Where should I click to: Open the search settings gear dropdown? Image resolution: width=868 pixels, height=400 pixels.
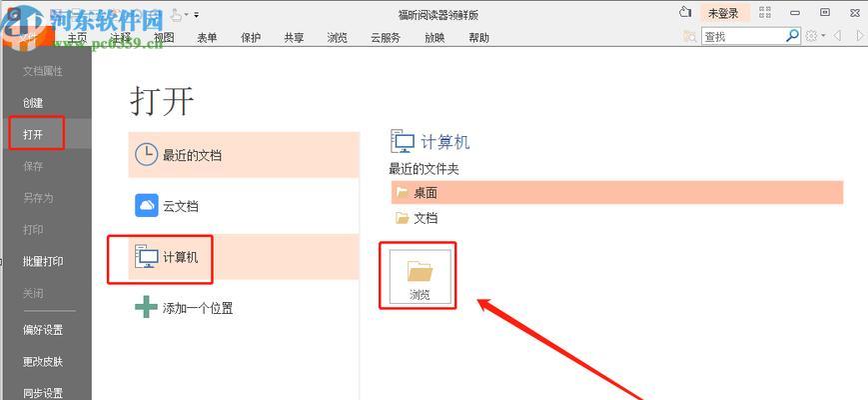(815, 36)
